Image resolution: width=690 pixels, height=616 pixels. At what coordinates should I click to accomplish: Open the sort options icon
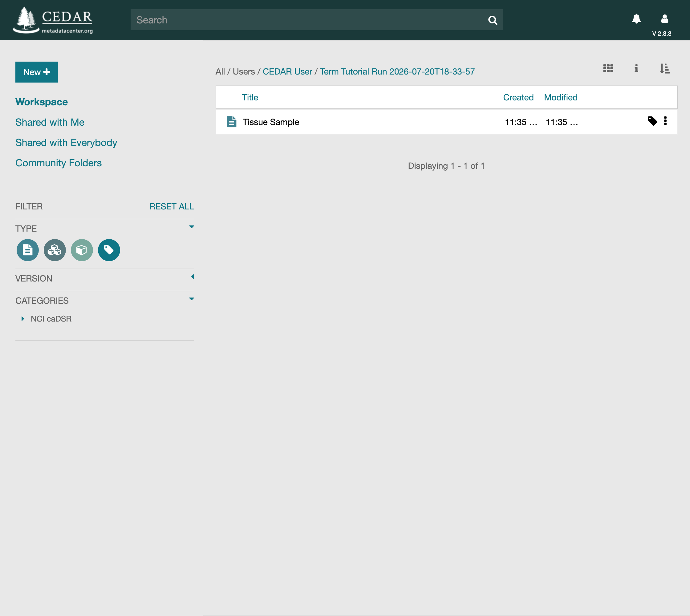(664, 69)
